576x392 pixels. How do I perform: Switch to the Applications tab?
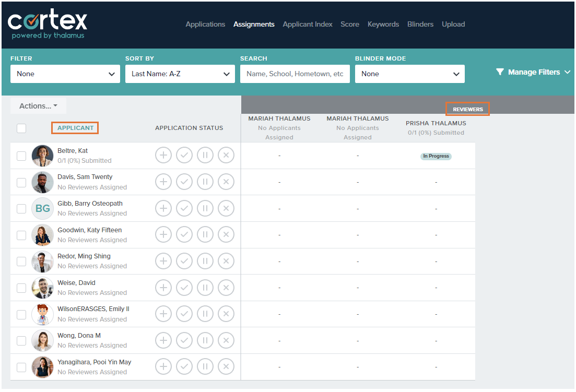pyautogui.click(x=205, y=24)
